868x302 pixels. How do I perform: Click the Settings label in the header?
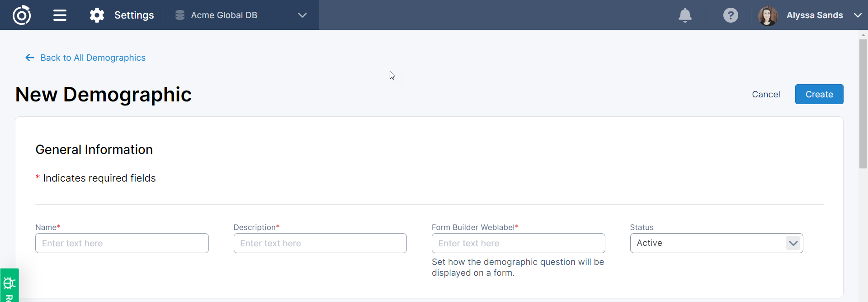(134, 15)
